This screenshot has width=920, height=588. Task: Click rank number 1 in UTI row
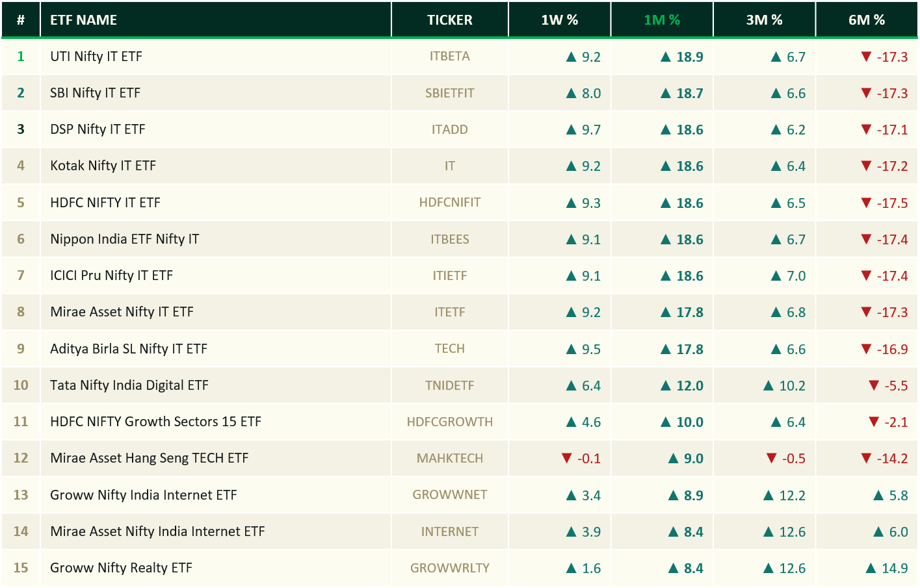tap(21, 57)
